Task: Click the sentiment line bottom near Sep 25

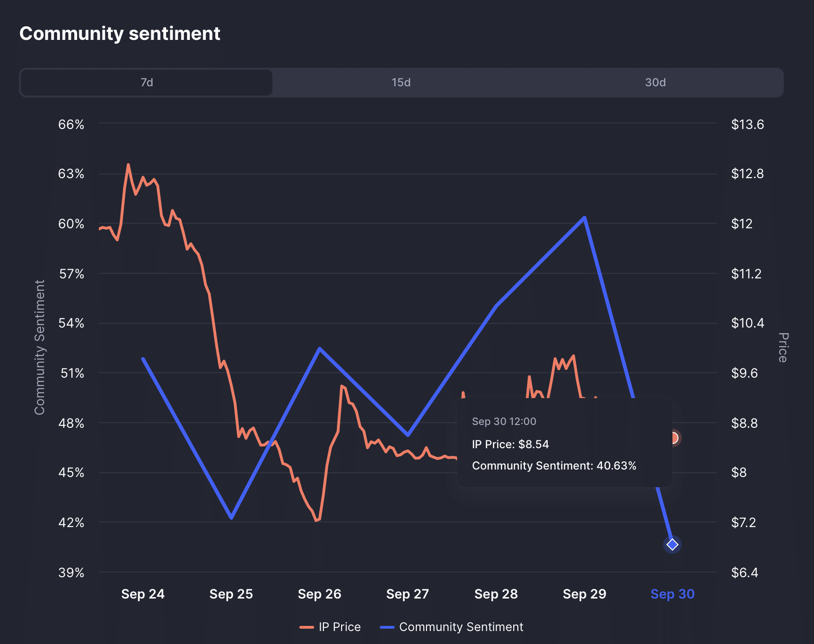Action: [231, 518]
